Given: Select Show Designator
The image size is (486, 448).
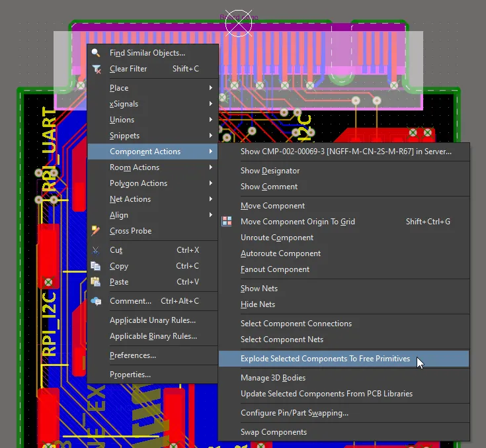Looking at the screenshot, I should [344, 171].
